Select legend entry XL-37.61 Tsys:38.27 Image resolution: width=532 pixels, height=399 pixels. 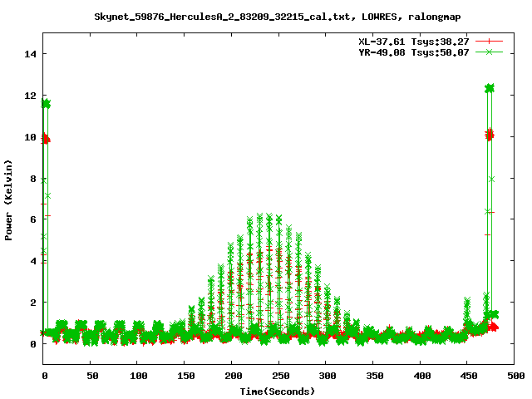pyautogui.click(x=414, y=42)
